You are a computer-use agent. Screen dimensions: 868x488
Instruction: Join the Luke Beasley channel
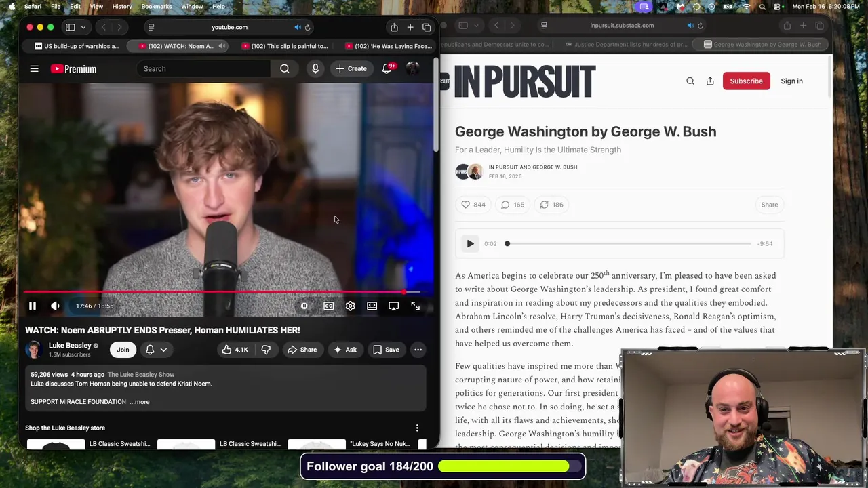pyautogui.click(x=123, y=350)
